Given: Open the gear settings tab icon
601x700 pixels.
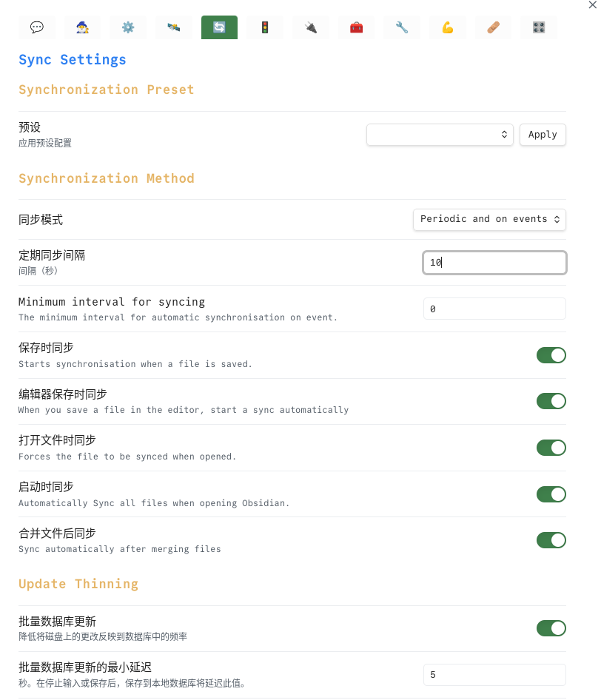Looking at the screenshot, I should pyautogui.click(x=128, y=27).
